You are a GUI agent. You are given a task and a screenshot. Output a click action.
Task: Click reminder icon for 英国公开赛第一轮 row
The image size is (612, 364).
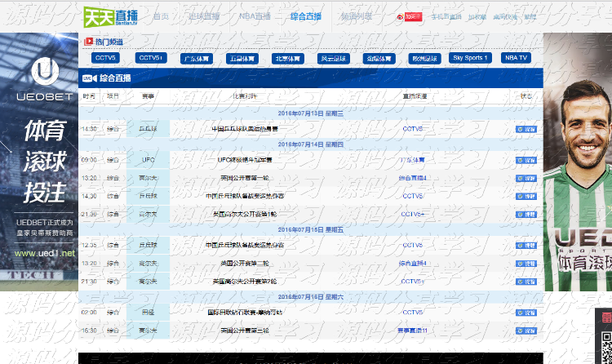(526, 179)
